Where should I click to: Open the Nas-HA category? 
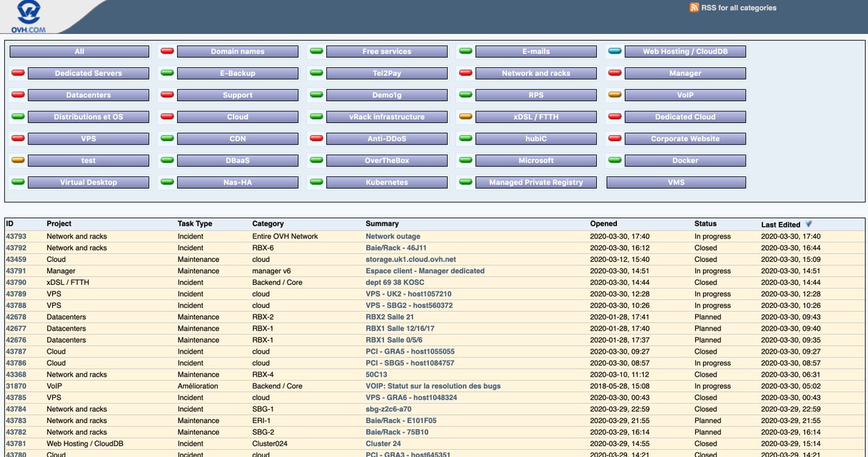(x=238, y=182)
